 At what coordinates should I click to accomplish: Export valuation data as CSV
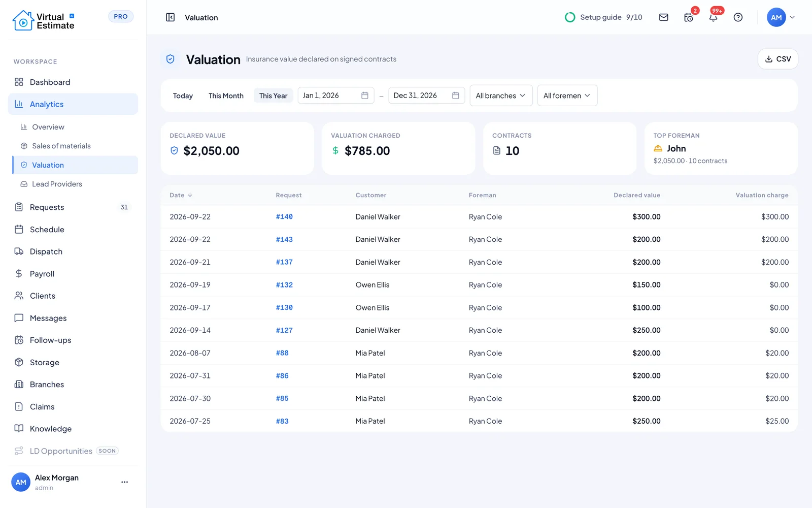(x=777, y=59)
